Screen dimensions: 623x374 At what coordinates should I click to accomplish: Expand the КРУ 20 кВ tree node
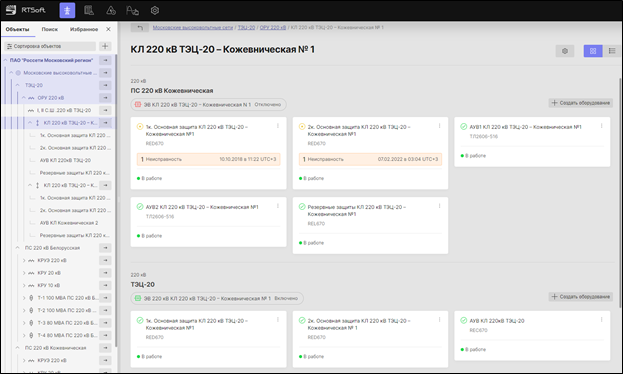click(24, 273)
